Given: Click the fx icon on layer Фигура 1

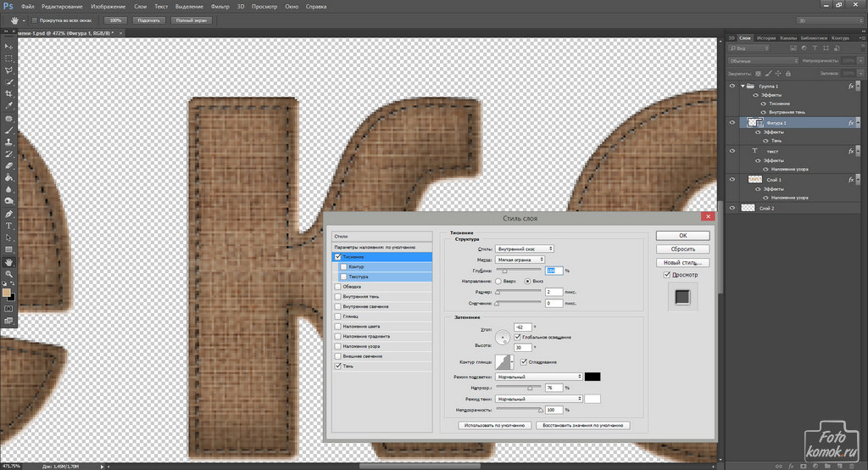Looking at the screenshot, I should click(850, 123).
